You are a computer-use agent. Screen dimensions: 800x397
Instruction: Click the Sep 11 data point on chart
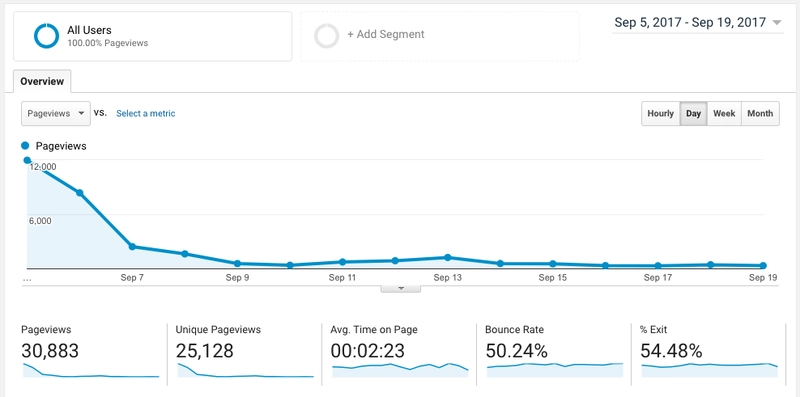tap(342, 262)
